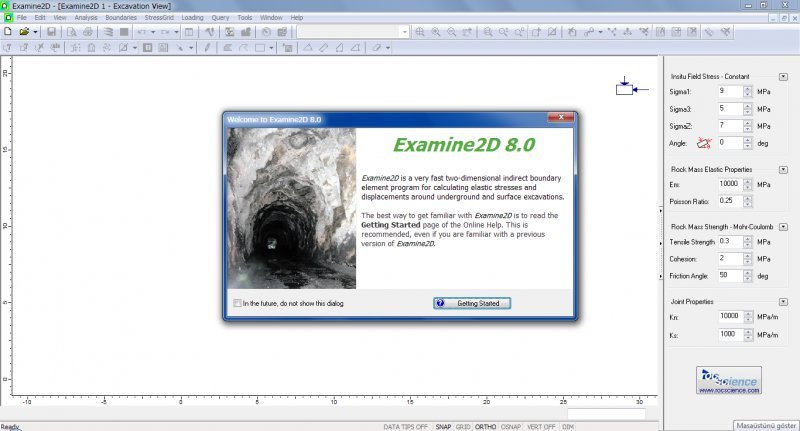Toggle VERT OFF in the status bar
Viewport: 800px width, 431px height.
click(x=541, y=427)
